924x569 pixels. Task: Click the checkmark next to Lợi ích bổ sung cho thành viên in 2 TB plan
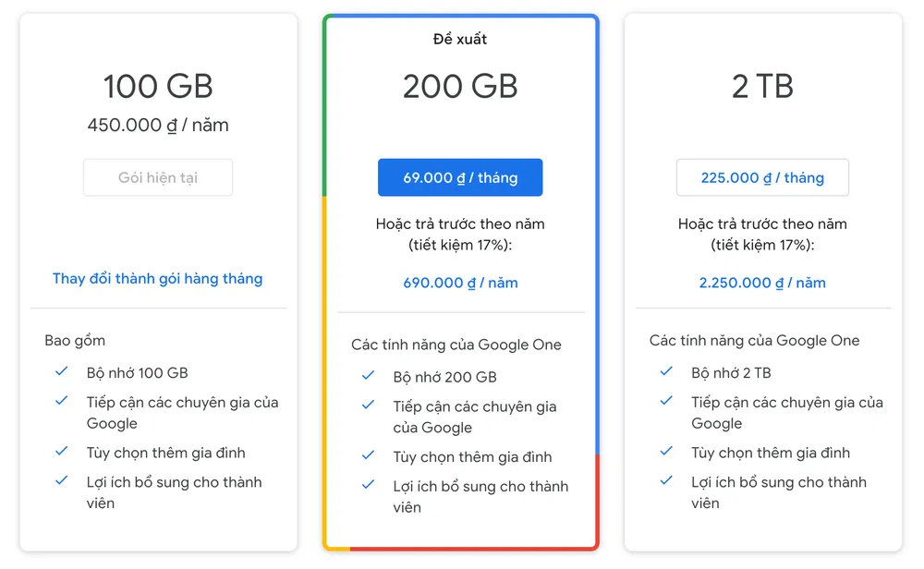point(666,481)
